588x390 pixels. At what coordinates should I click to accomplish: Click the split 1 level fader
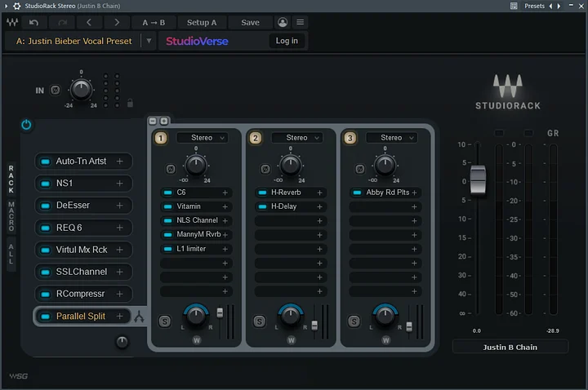click(220, 312)
